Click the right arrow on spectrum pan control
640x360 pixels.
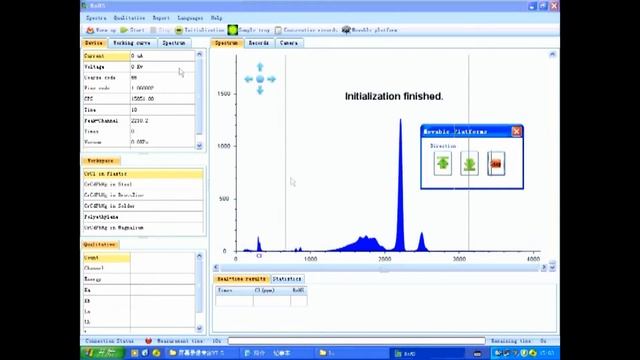coord(271,79)
